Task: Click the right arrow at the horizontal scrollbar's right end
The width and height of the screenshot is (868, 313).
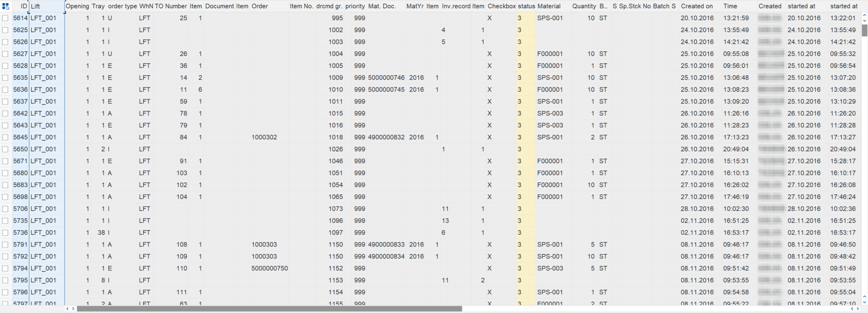Action: 858,309
